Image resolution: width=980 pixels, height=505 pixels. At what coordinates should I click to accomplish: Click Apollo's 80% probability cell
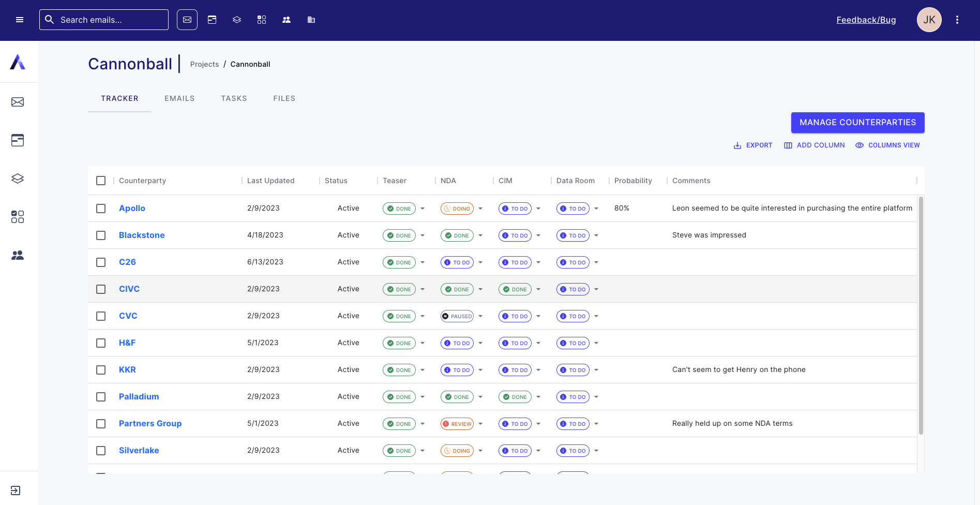622,209
